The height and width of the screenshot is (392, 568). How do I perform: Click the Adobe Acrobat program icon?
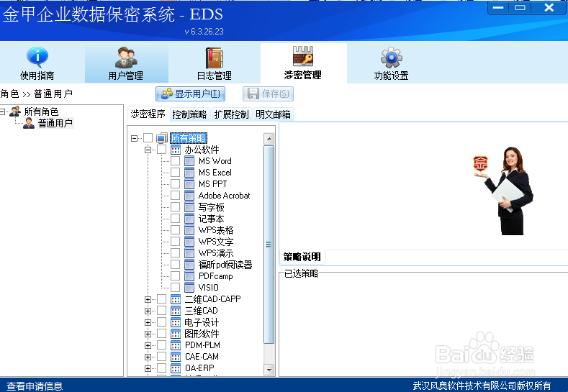click(x=189, y=196)
